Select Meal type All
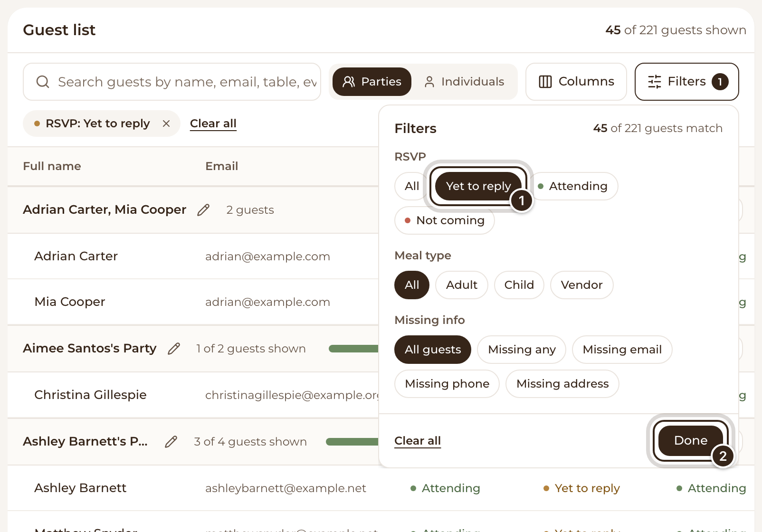Viewport: 762px width, 532px height. point(412,285)
